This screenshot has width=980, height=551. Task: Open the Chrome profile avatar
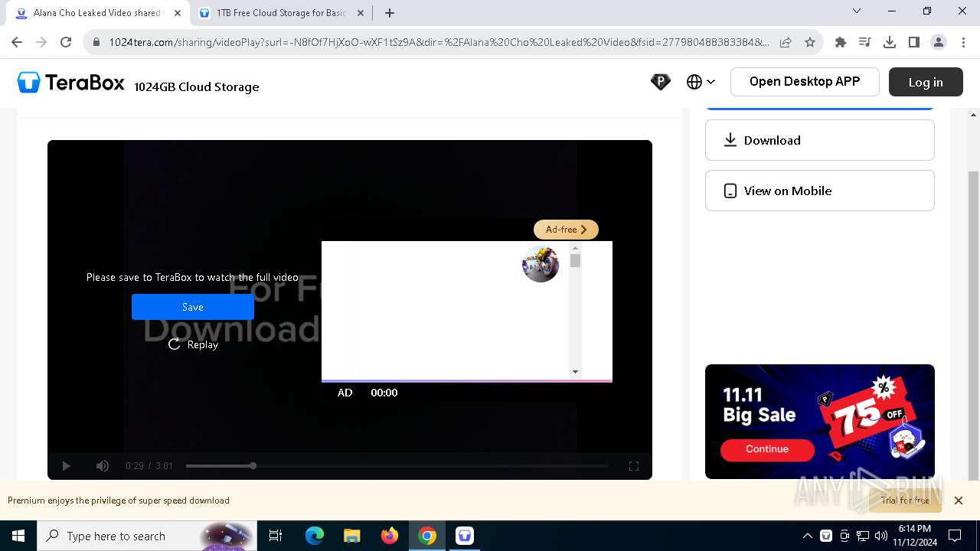(x=939, y=42)
